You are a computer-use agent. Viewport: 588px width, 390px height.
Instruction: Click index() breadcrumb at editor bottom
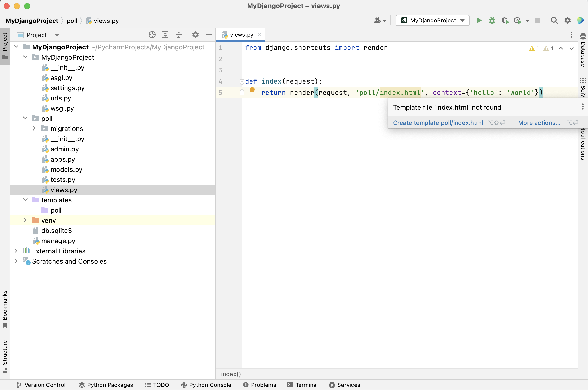point(231,374)
